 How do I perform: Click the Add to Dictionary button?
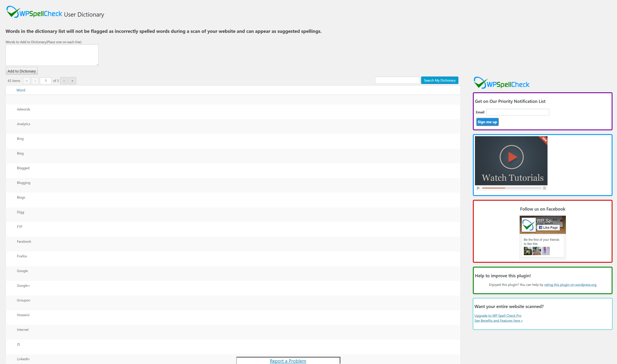pyautogui.click(x=22, y=71)
